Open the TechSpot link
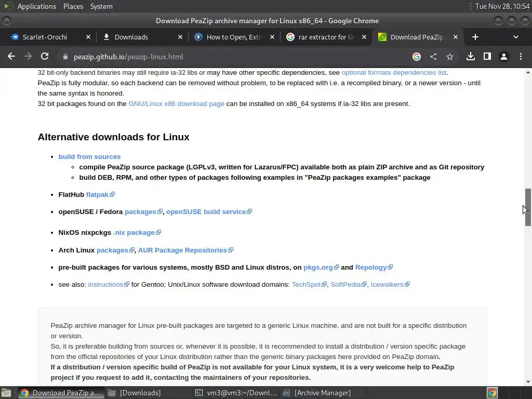Viewport: 532px width, 399px height. pyautogui.click(x=309, y=285)
